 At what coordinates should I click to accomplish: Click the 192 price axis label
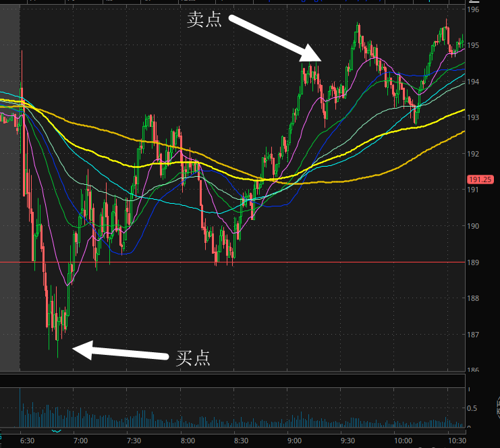point(473,154)
